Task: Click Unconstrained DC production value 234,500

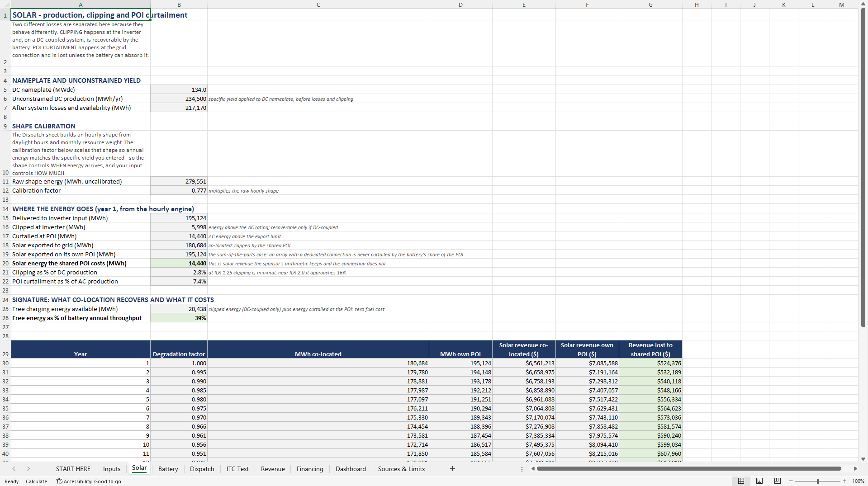Action: pos(179,99)
